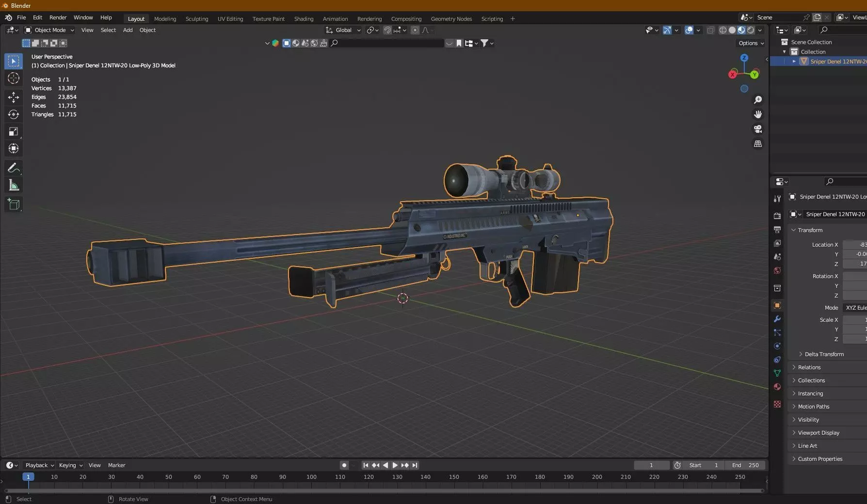Click the End frame field
This screenshot has width=867, height=504.
pyautogui.click(x=745, y=465)
